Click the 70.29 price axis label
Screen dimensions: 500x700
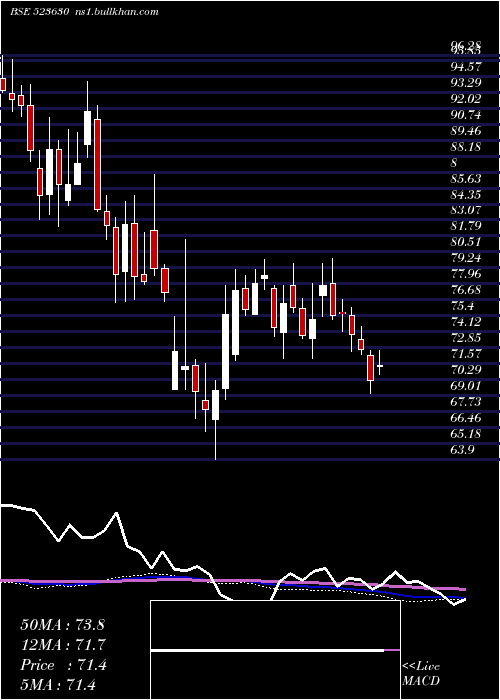click(466, 370)
